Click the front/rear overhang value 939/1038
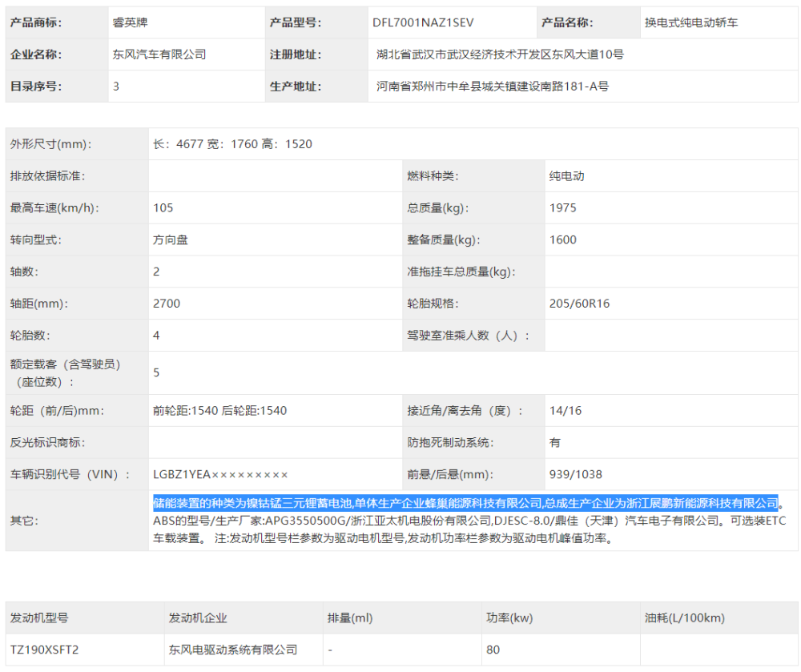Screen dimensions: 801x672 [576, 475]
